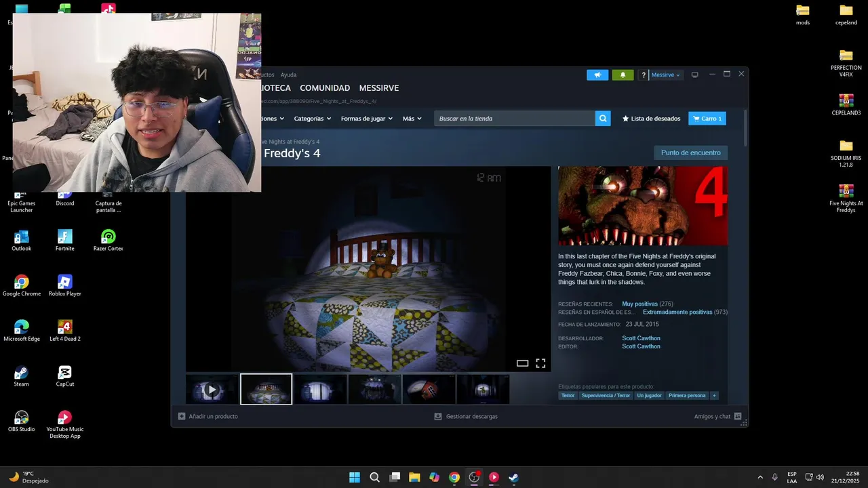Click the question mark help button
The width and height of the screenshot is (868, 488).
[x=644, y=75]
